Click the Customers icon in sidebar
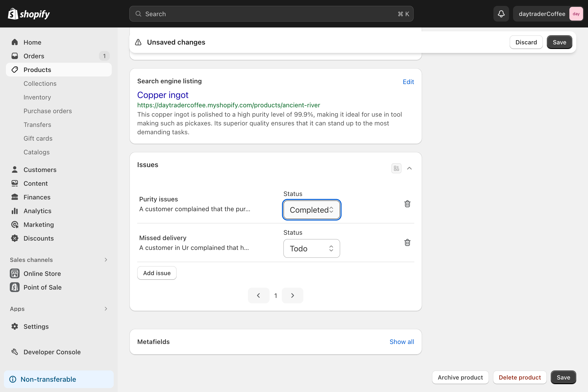 14,170
